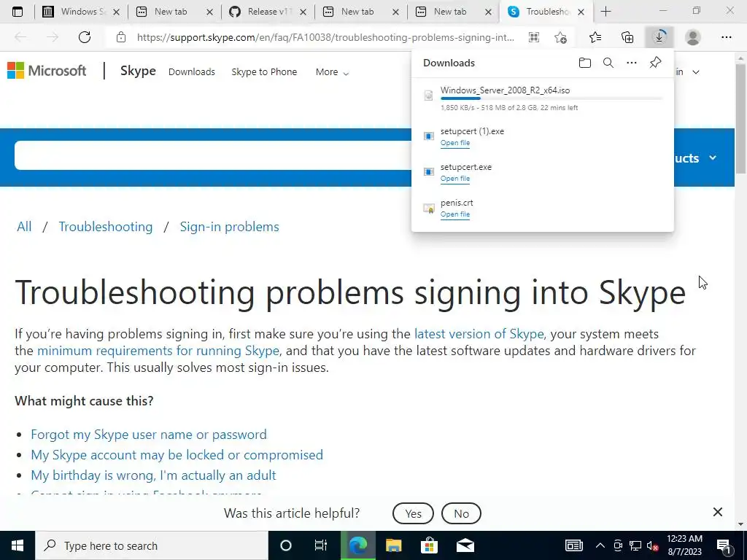Click the Troubleshooting breadcrumb link

(x=106, y=227)
